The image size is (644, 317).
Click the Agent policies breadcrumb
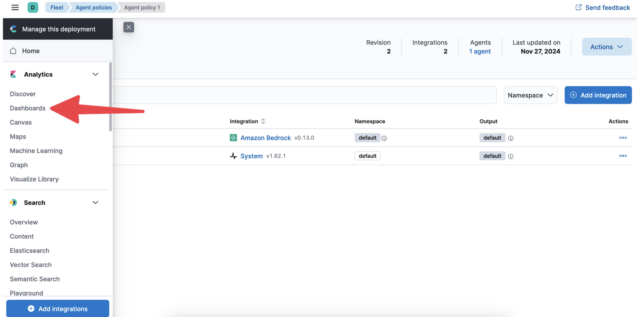point(94,7)
